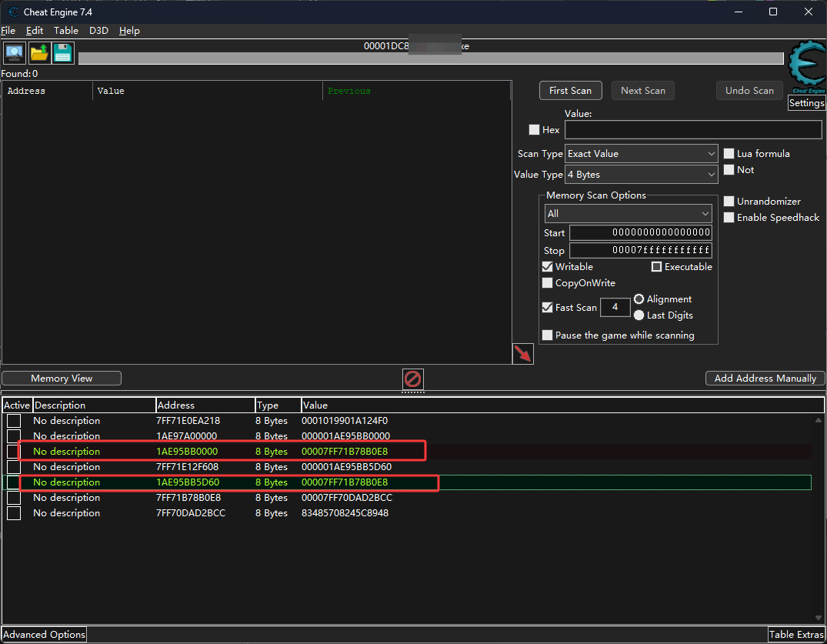Screen dimensions: 827x644
Task: Tick the Not checkbox
Action: (x=729, y=170)
